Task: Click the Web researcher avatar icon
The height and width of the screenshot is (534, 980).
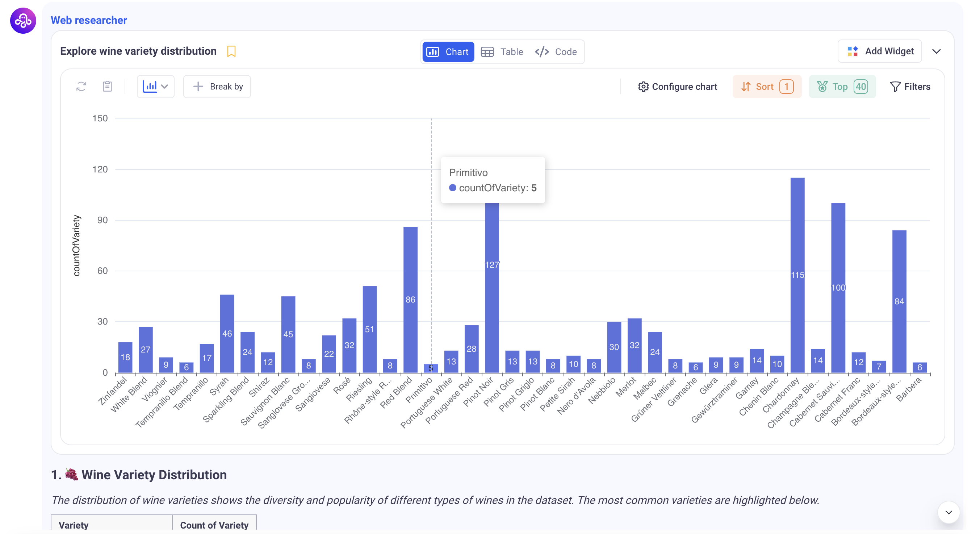Action: pos(23,21)
